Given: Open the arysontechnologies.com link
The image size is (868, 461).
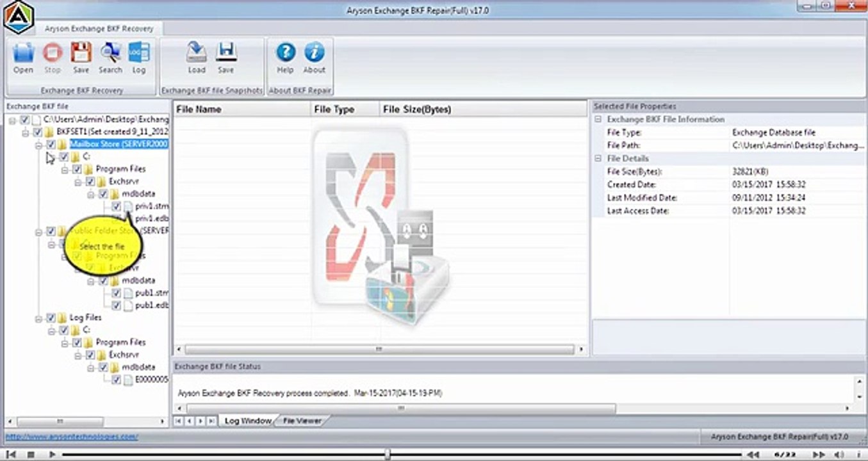Looking at the screenshot, I should pos(72,437).
